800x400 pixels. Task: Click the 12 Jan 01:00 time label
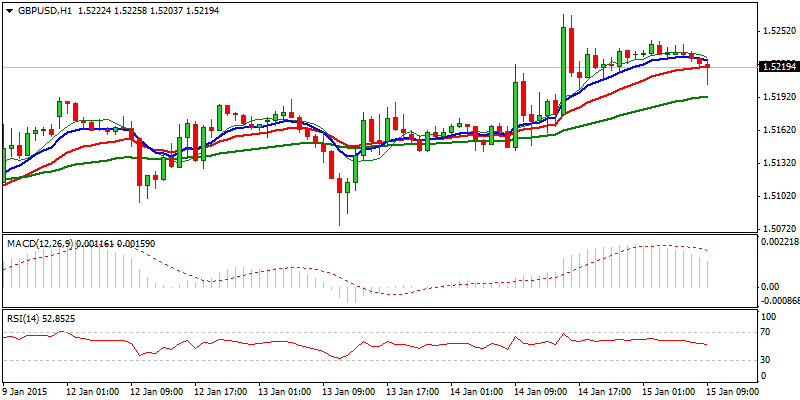tap(92, 392)
